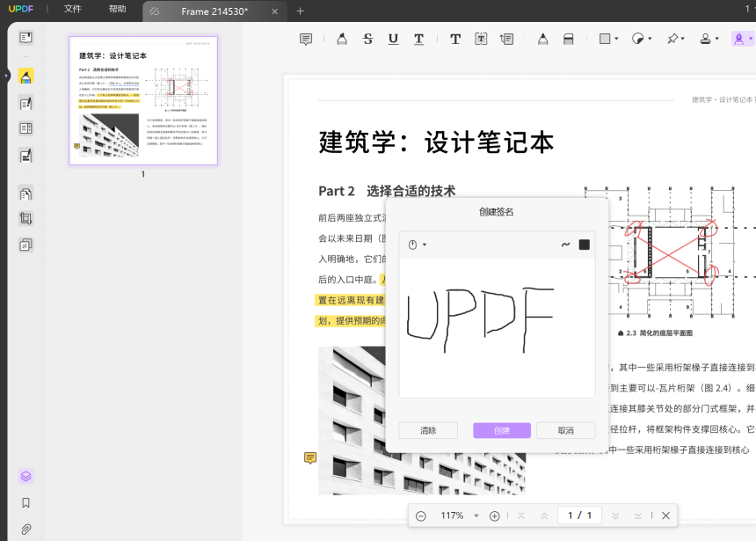The image size is (756, 541).
Task: Go to the first page arrow
Action: coord(521,515)
